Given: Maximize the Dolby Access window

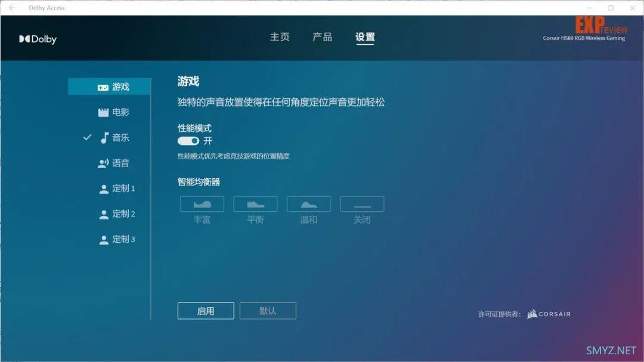Looking at the screenshot, I should (611, 8).
